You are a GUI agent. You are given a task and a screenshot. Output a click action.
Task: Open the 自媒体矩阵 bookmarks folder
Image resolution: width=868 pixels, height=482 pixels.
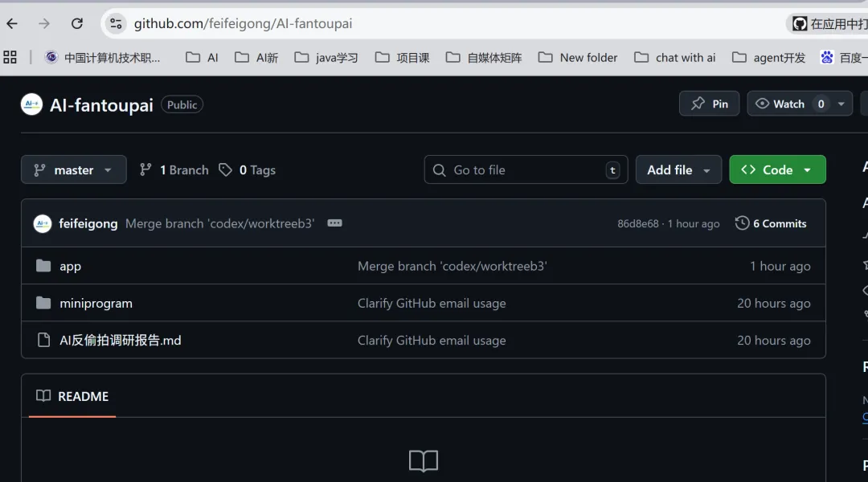484,57
